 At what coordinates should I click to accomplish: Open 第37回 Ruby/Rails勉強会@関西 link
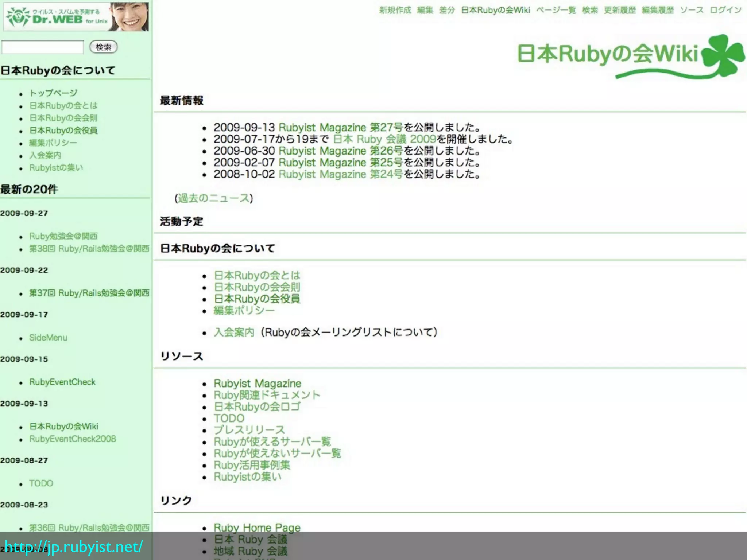pyautogui.click(x=89, y=293)
